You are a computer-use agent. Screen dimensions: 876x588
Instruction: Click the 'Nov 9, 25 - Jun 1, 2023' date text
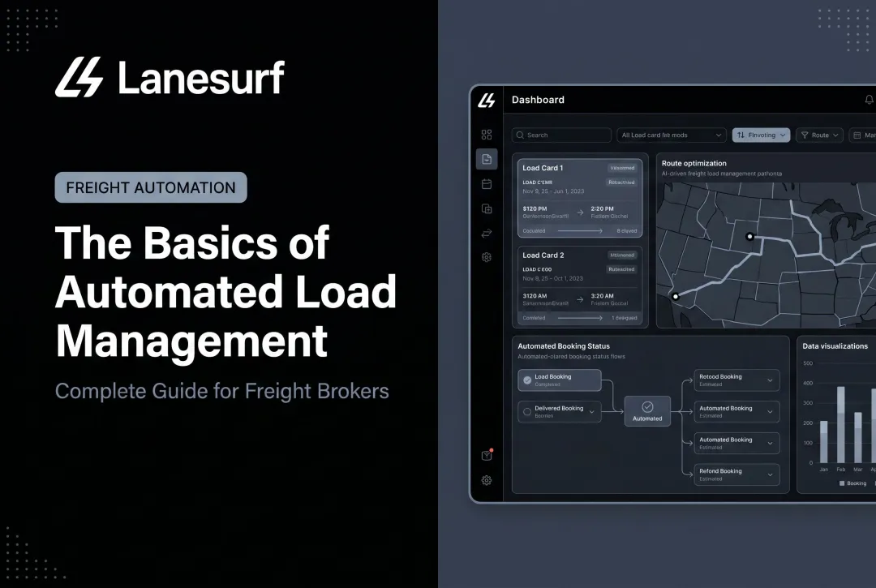coord(553,191)
